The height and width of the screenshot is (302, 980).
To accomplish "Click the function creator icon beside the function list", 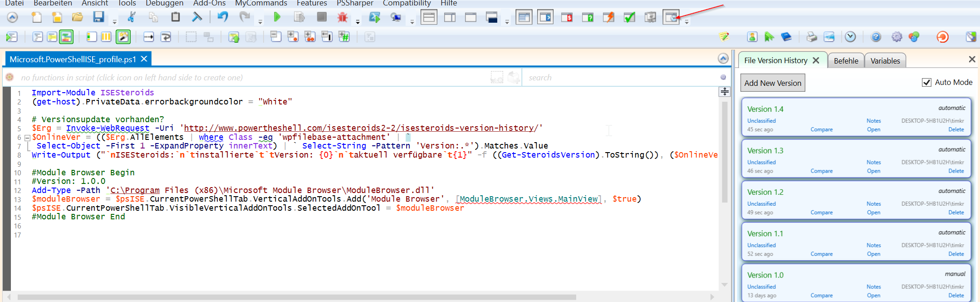I will tap(10, 78).
